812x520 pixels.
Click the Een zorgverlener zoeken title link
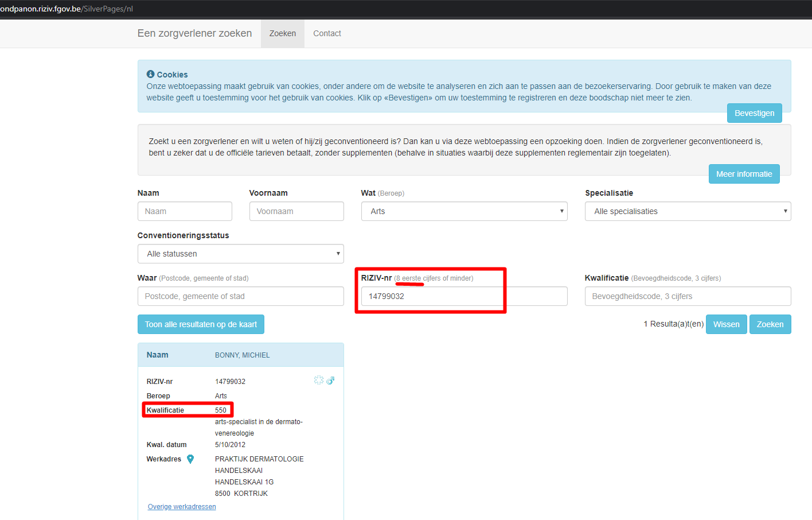point(194,33)
